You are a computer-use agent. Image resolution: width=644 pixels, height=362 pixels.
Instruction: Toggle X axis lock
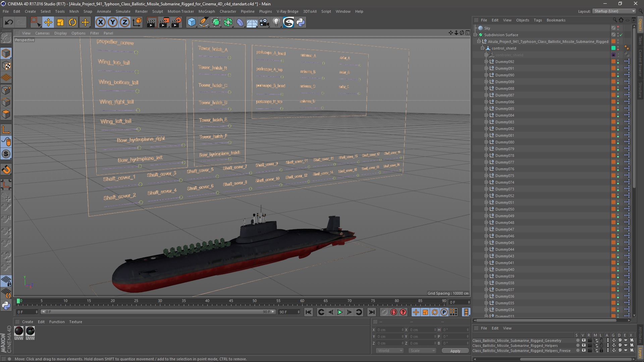(100, 22)
